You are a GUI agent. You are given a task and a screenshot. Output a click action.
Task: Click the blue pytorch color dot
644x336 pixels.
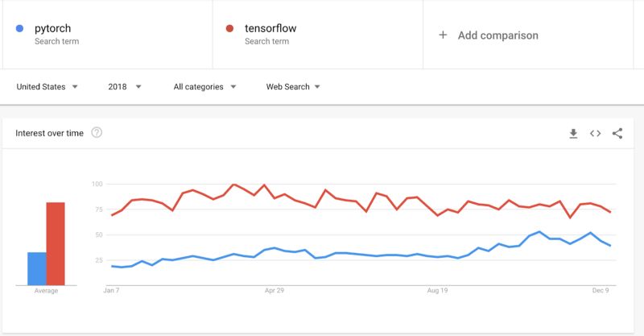coord(20,28)
